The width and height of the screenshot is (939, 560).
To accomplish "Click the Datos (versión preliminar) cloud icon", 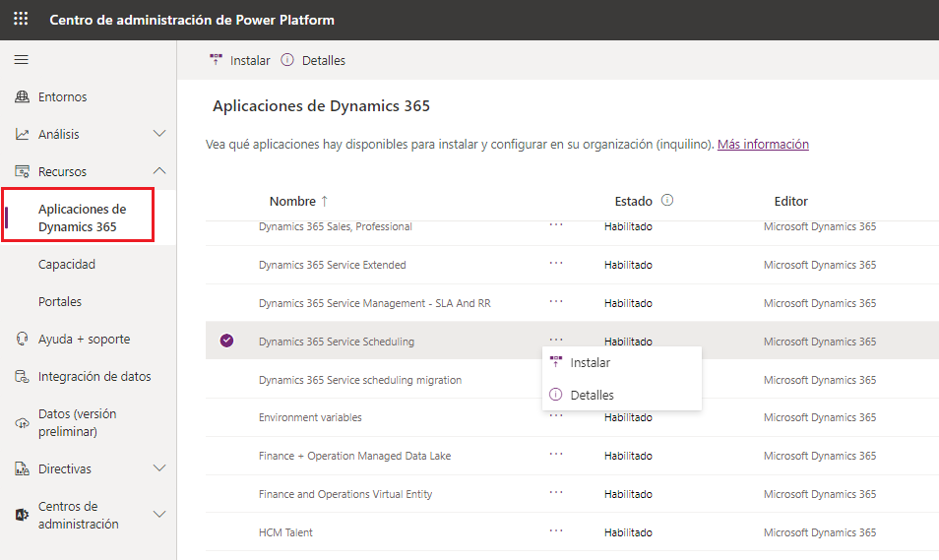I will pos(23,423).
